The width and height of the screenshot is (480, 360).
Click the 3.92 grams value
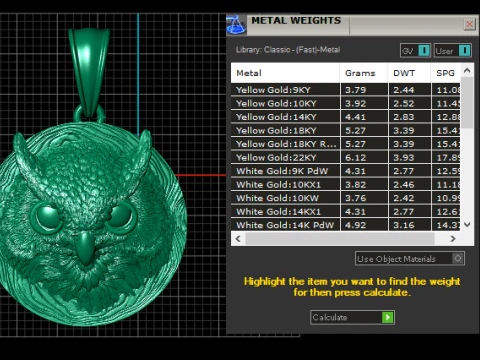(x=355, y=103)
